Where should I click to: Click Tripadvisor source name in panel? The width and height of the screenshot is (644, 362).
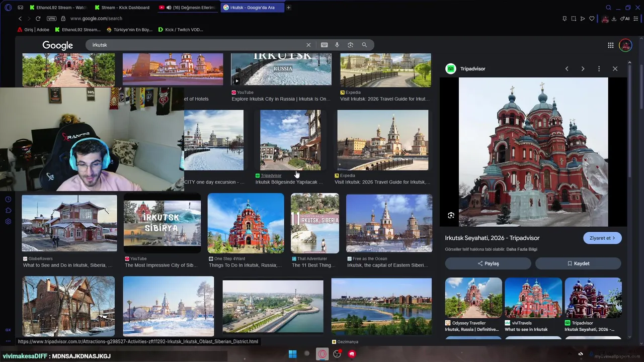[x=472, y=69]
